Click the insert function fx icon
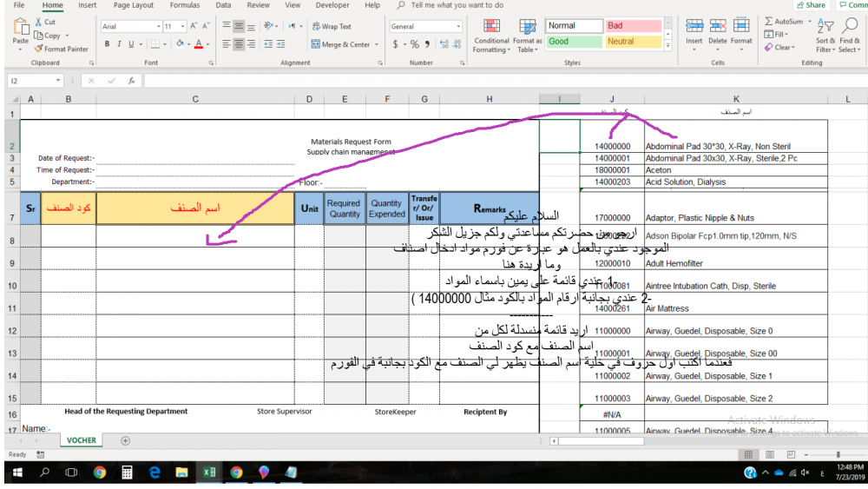The image size is (868, 489). click(132, 81)
